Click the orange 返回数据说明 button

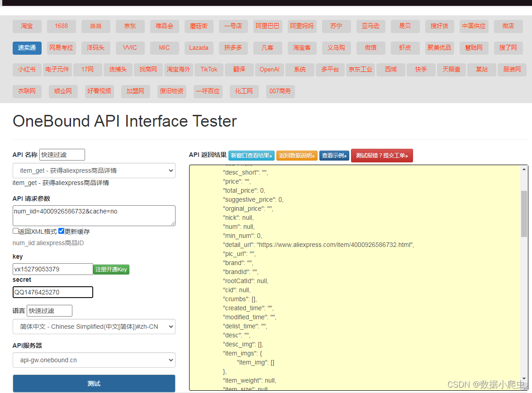tap(297, 156)
